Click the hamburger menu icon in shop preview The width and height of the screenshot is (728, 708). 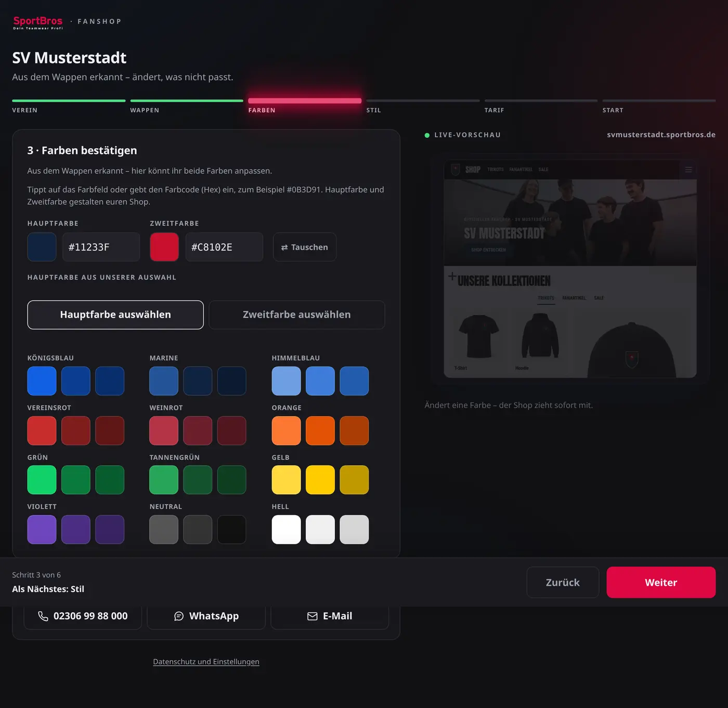point(688,169)
